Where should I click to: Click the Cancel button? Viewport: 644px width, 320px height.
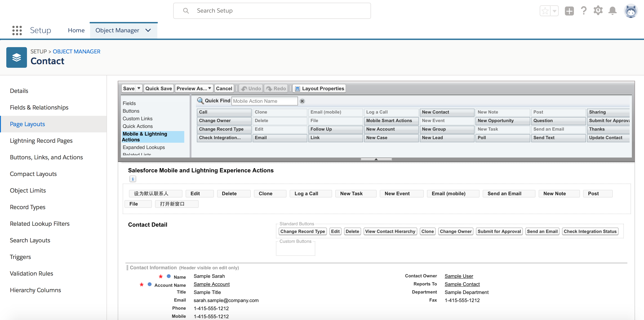click(224, 88)
